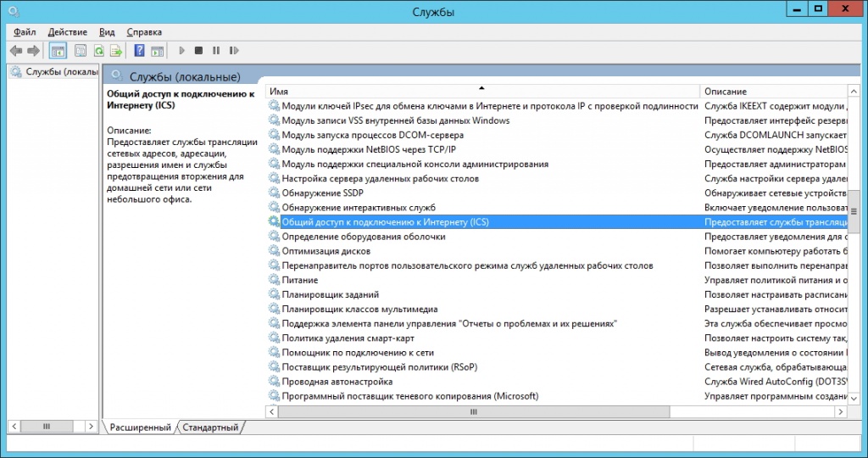Pause the service with the pause icon

[x=216, y=50]
